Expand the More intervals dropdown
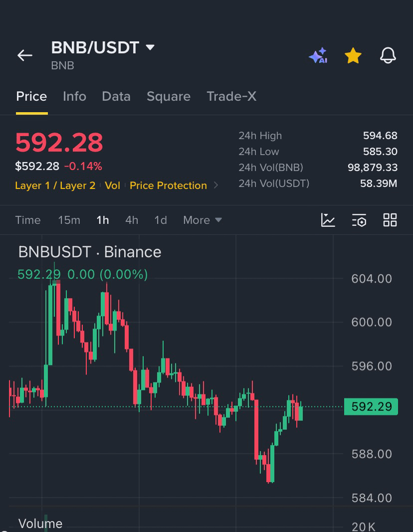This screenshot has width=413, height=532. [203, 220]
